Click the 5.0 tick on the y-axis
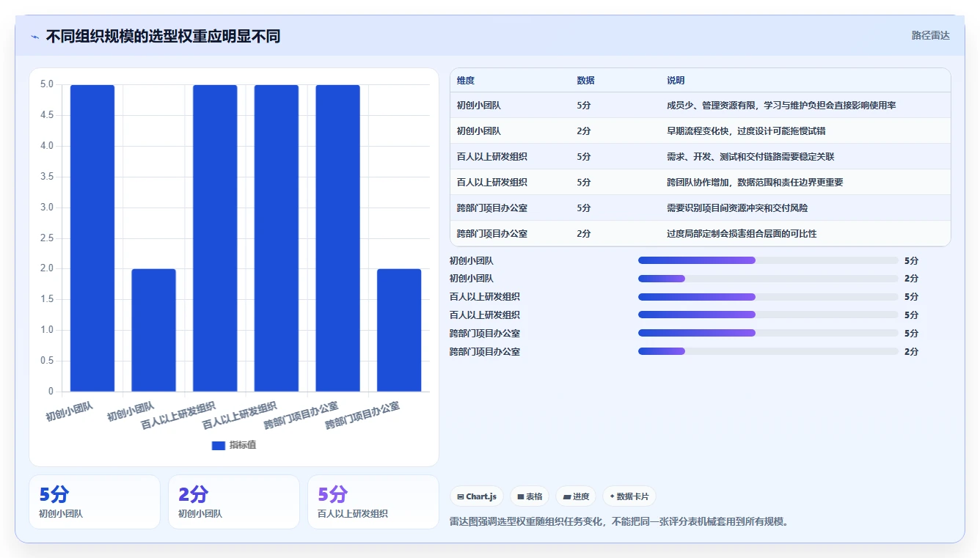Screen dimensions: 980x558 tap(47, 84)
